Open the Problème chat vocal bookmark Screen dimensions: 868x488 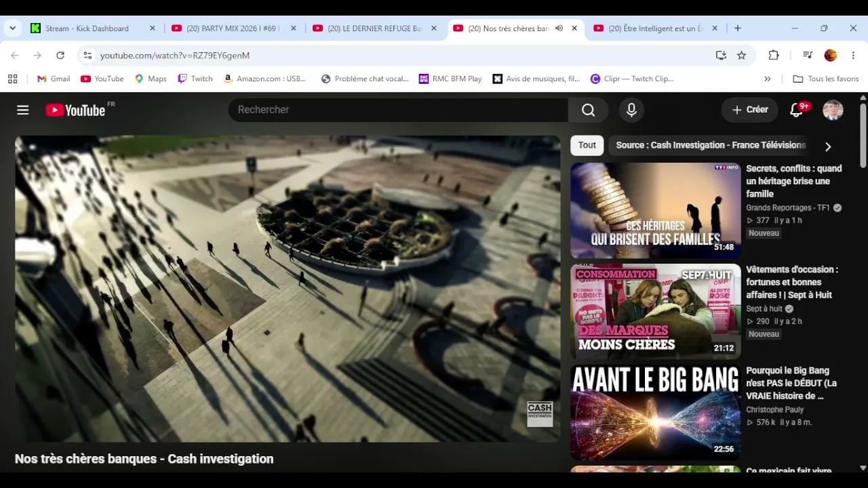click(365, 79)
